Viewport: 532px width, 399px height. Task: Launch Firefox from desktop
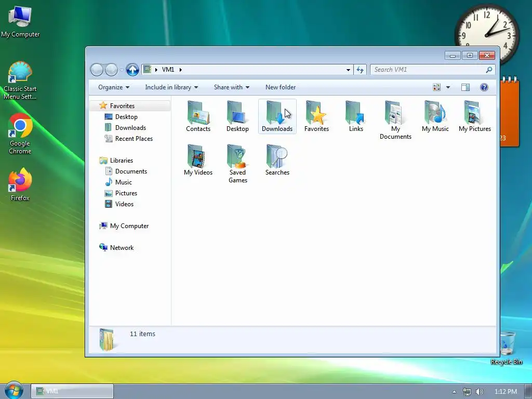[20, 184]
